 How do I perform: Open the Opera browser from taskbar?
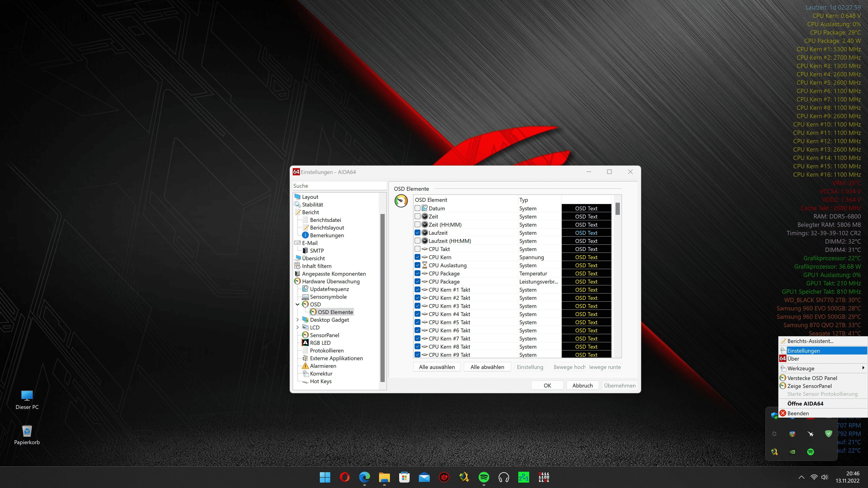pos(344,477)
